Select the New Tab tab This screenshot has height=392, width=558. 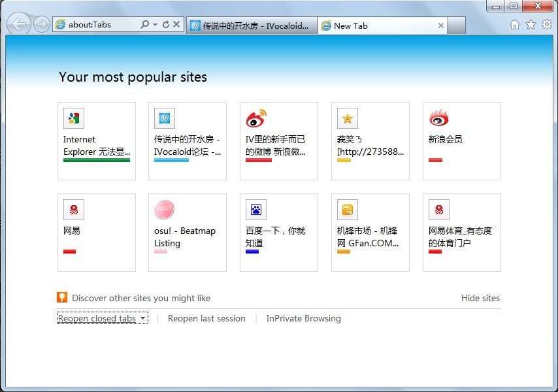point(382,25)
